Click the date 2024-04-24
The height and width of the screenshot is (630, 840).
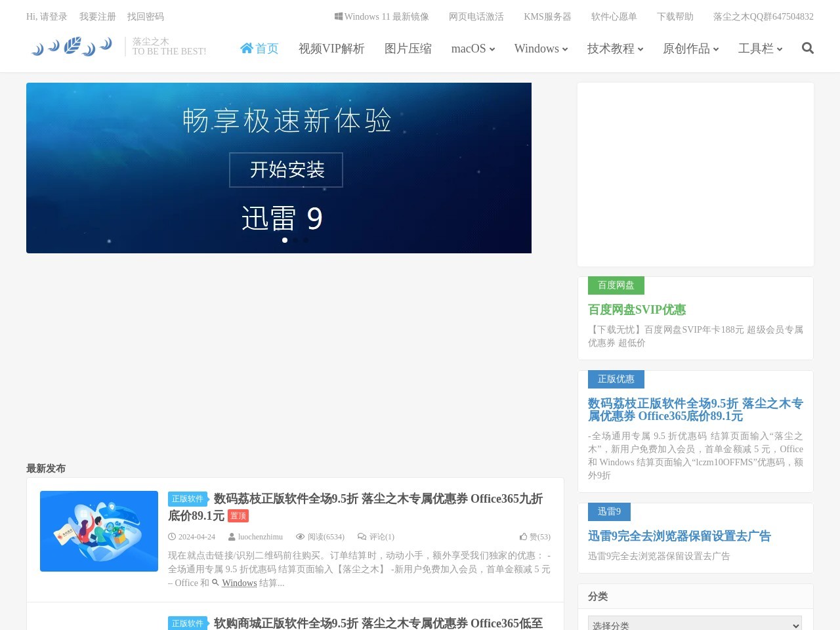tap(197, 537)
